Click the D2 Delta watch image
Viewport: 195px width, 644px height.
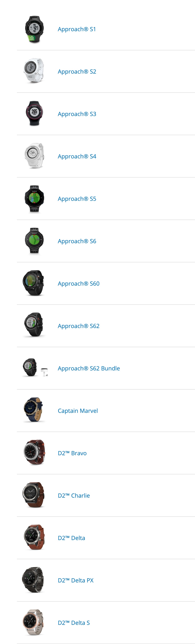coord(34,538)
